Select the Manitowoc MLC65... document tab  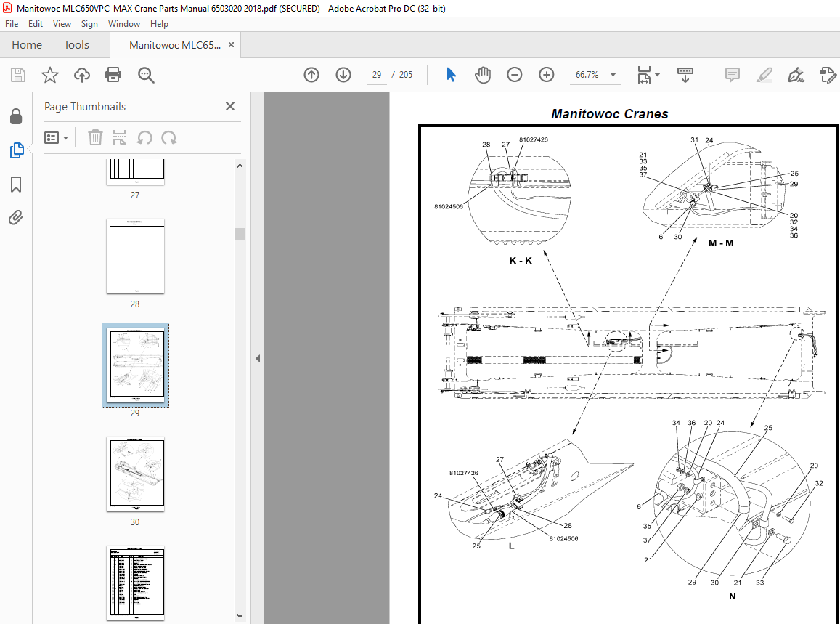click(x=175, y=45)
